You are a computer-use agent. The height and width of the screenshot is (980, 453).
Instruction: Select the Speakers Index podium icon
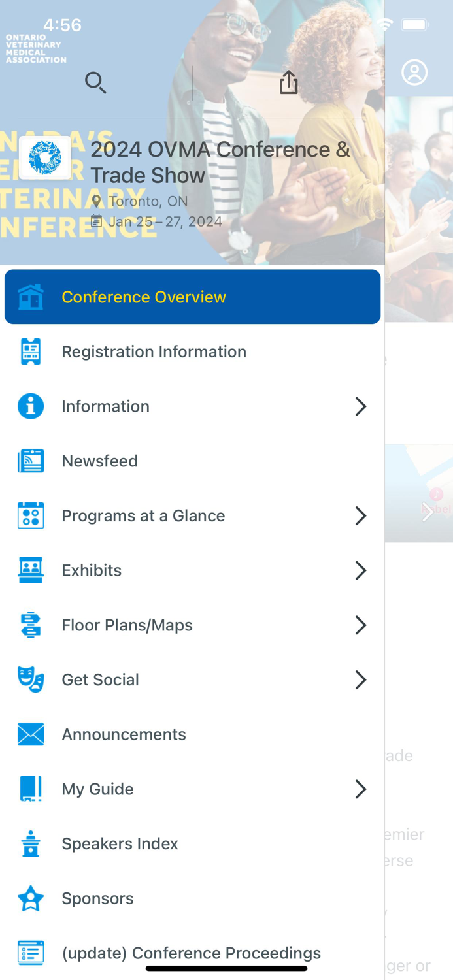point(30,843)
